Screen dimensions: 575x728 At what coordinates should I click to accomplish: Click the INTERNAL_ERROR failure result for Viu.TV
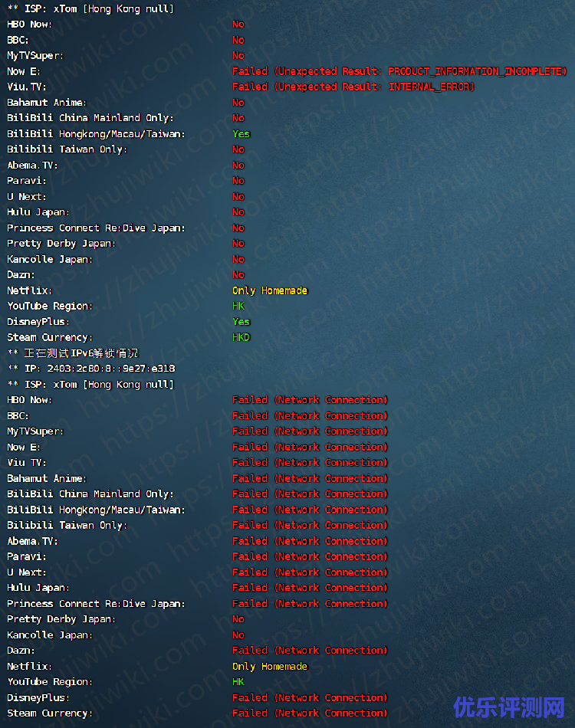353,87
